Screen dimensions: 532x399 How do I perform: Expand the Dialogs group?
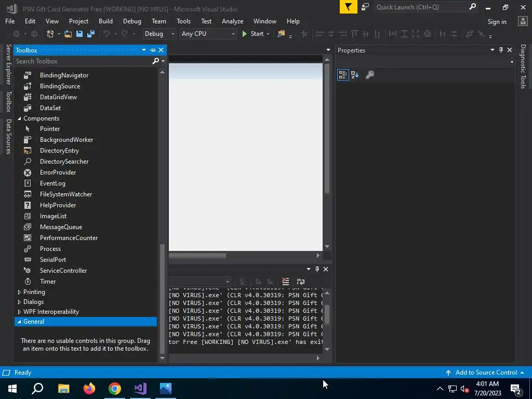coord(19,302)
